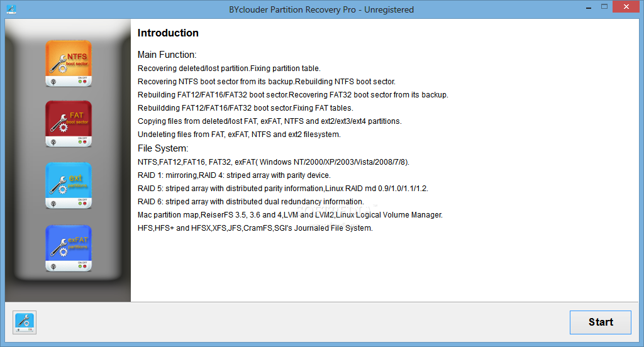Click the 'Recovering deleted/lost partition' line
The height and width of the screenshot is (347, 644).
coord(229,69)
